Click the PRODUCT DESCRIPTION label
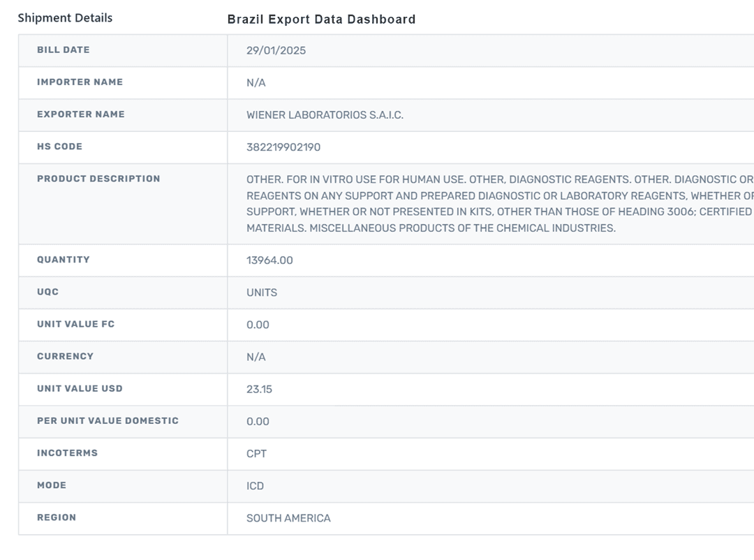Viewport: 754px width, 560px height. click(x=98, y=179)
